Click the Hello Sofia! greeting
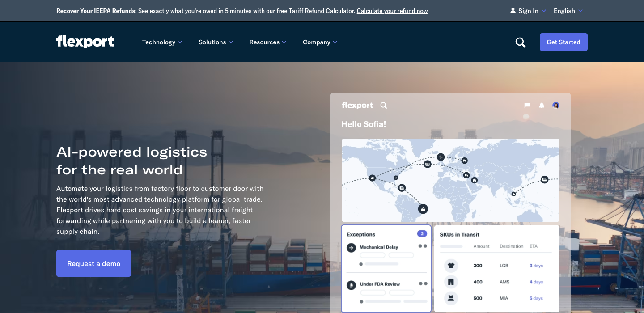Image resolution: width=644 pixels, height=313 pixels. point(364,124)
